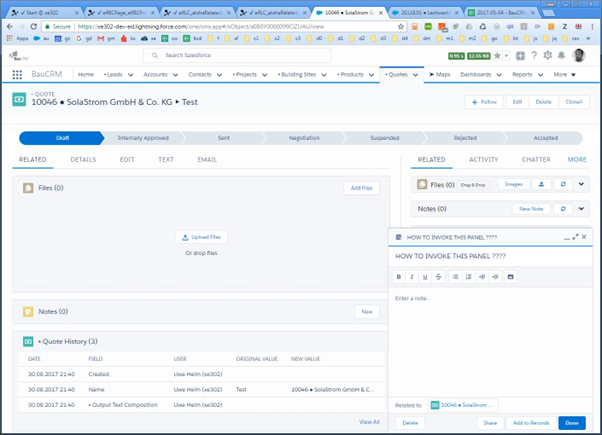Click Done in the note panel
Viewport: 602px width, 435px height.
pos(572,423)
